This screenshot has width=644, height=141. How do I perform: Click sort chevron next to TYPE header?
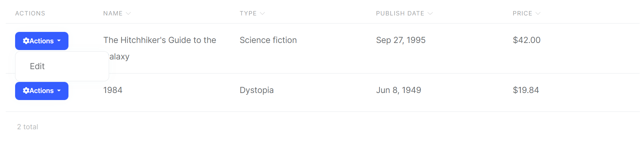pyautogui.click(x=262, y=13)
